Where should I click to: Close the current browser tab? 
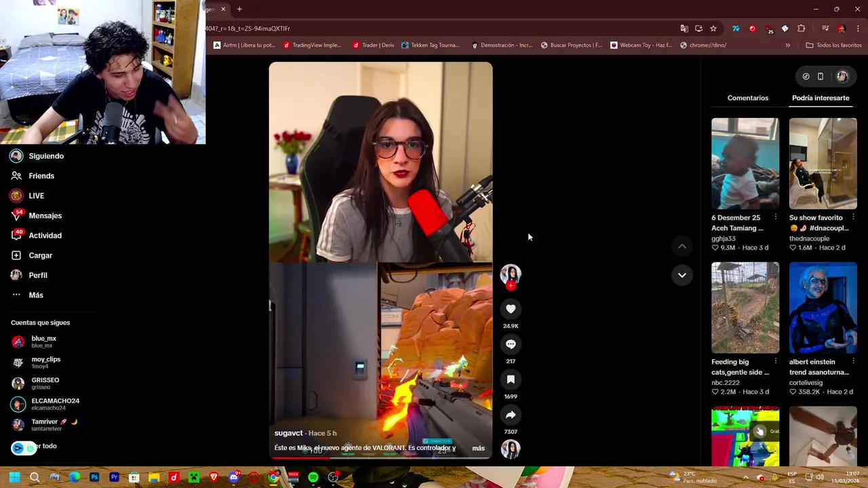223,9
